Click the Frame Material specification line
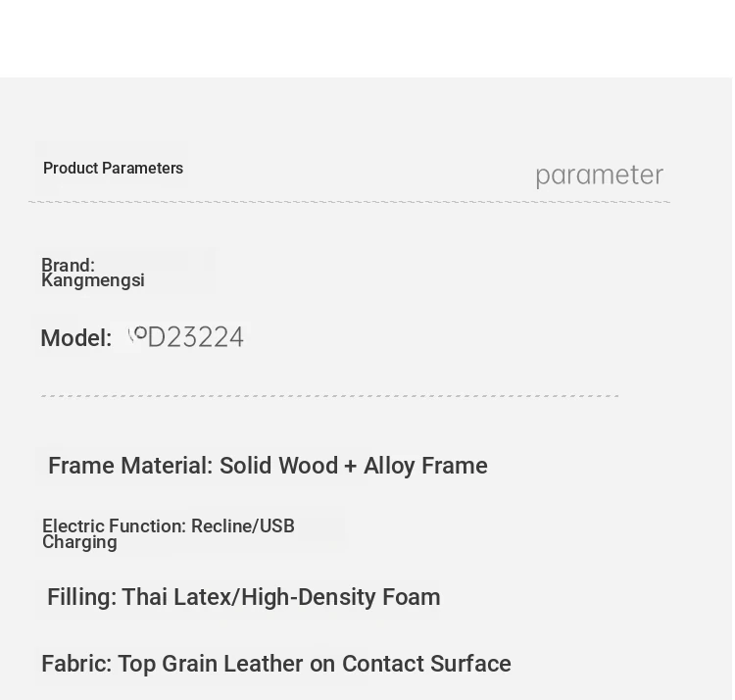This screenshot has height=700, width=735. 268,466
